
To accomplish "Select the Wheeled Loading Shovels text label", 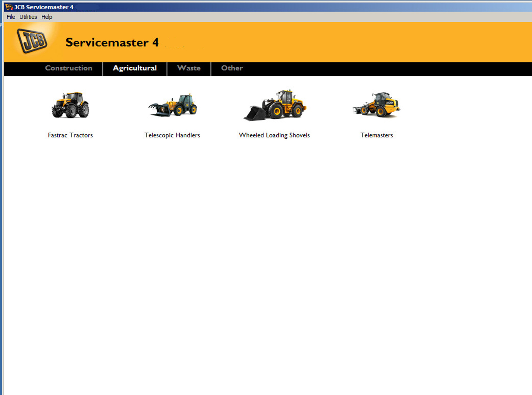I will (274, 135).
